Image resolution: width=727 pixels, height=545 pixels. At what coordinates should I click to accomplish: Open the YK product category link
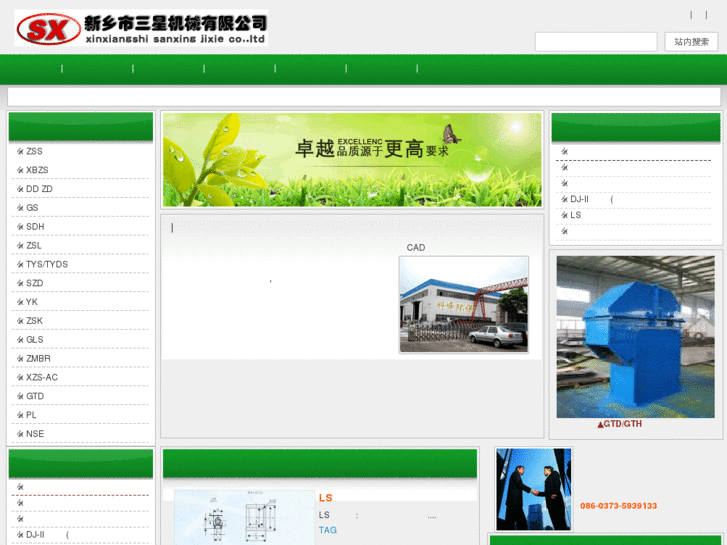pyautogui.click(x=32, y=302)
